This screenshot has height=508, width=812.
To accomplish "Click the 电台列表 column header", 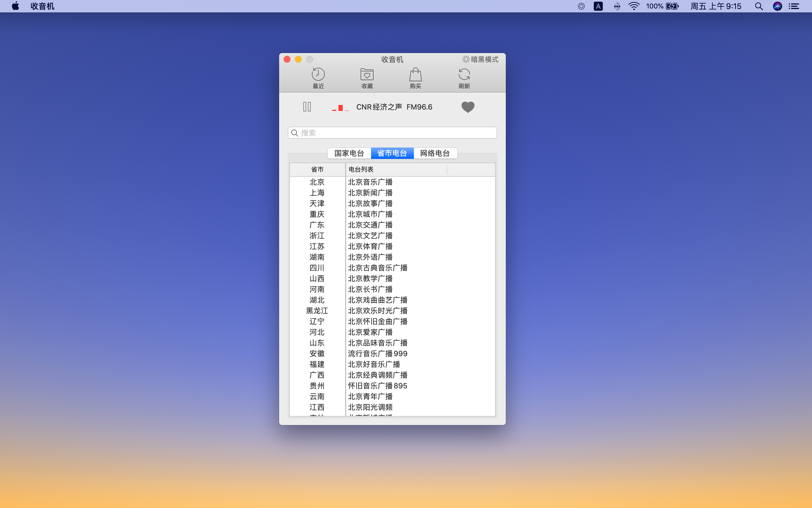I will pyautogui.click(x=396, y=169).
